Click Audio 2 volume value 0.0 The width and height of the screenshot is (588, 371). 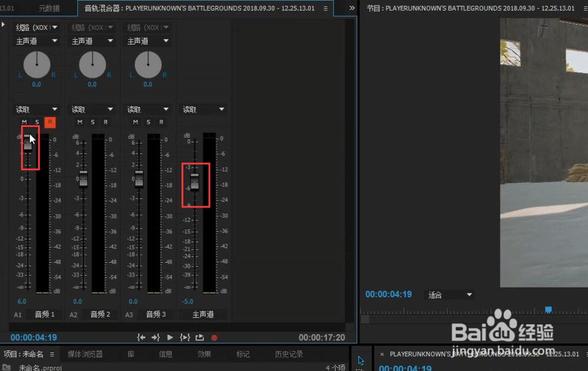pos(77,301)
